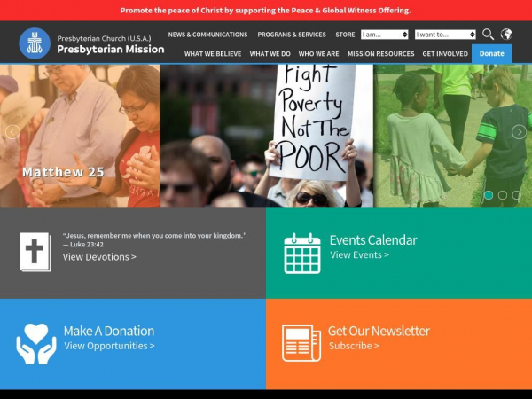Select the second carousel indicator dot

[503, 195]
